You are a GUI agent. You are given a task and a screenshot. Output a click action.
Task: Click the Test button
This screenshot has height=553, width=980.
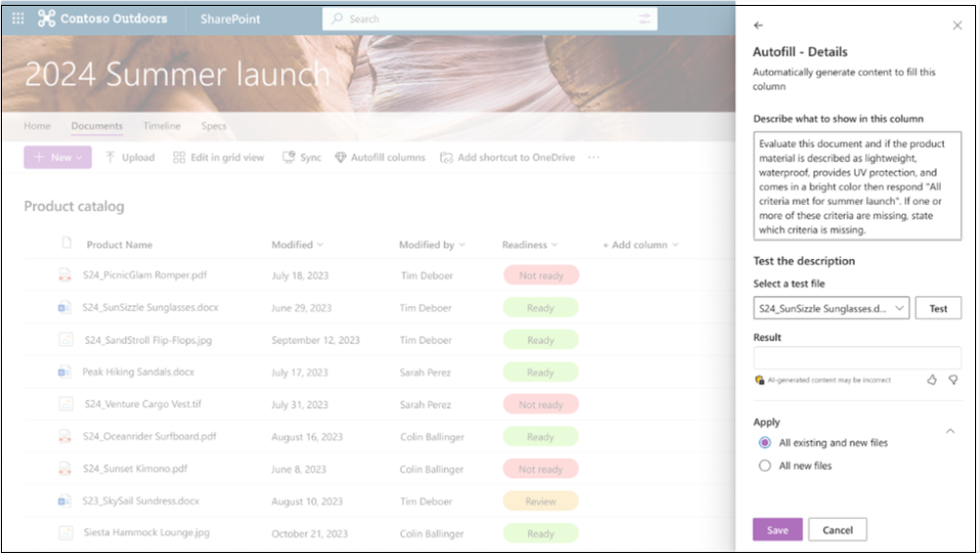pos(938,308)
